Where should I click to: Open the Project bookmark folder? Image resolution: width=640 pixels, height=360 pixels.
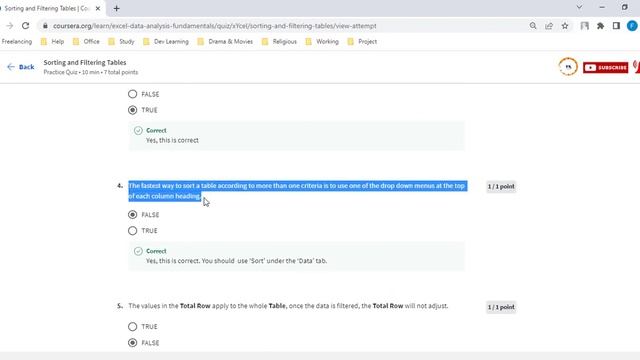(x=362, y=42)
